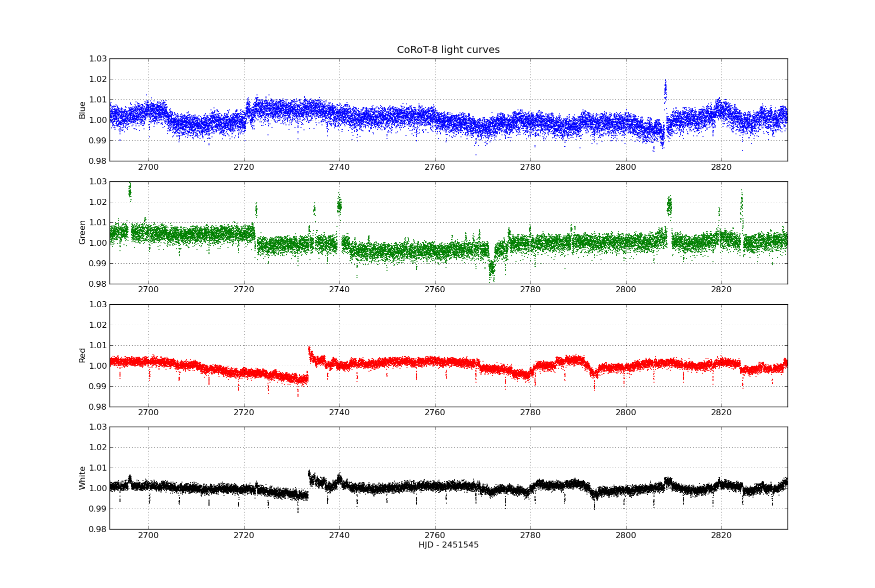Click the "CoRoT-8 light curves" plot title
This screenshot has width=875, height=588.
coord(448,50)
